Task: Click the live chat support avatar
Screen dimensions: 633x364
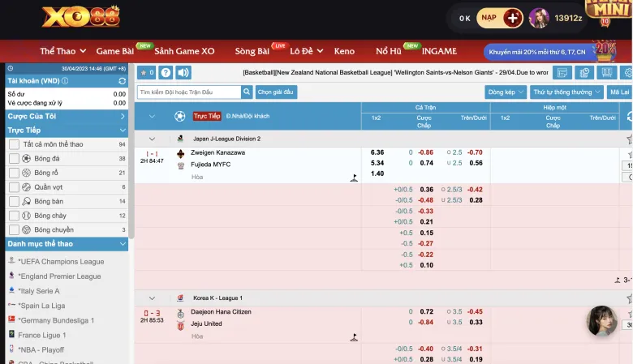Action: click(x=601, y=321)
